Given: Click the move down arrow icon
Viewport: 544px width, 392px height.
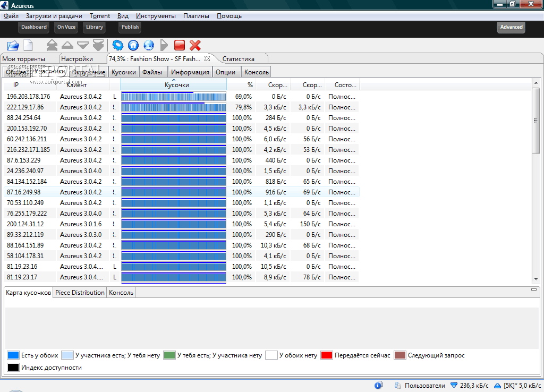Looking at the screenshot, I should [x=83, y=45].
